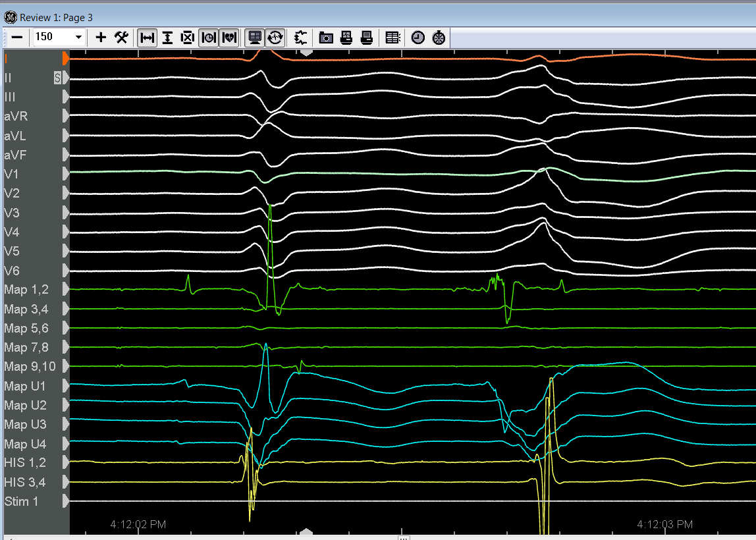Click the print page icon
This screenshot has height=540, width=756.
tap(367, 37)
